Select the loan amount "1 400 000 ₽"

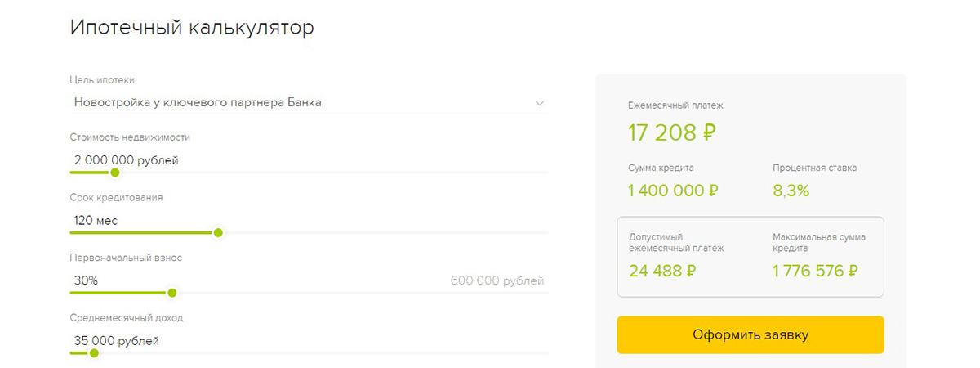tap(674, 191)
